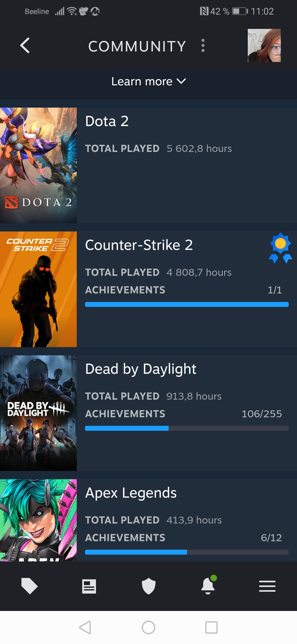This screenshot has width=297, height=644.
Task: Expand the Learn more section
Action: [x=148, y=81]
